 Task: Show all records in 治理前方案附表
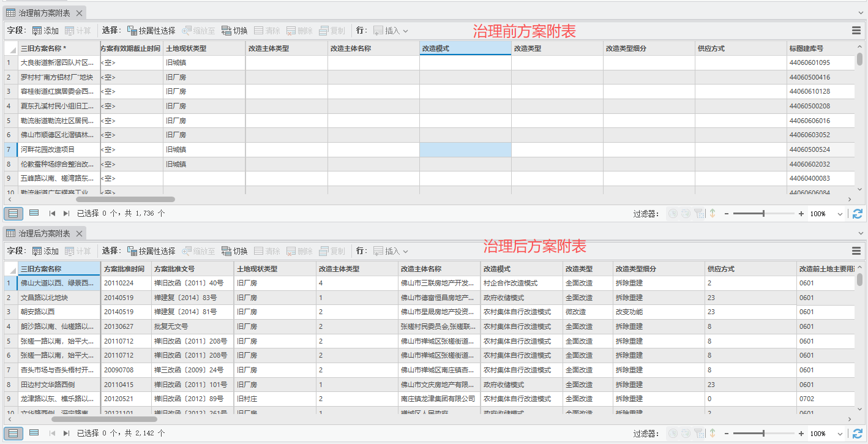coord(13,214)
